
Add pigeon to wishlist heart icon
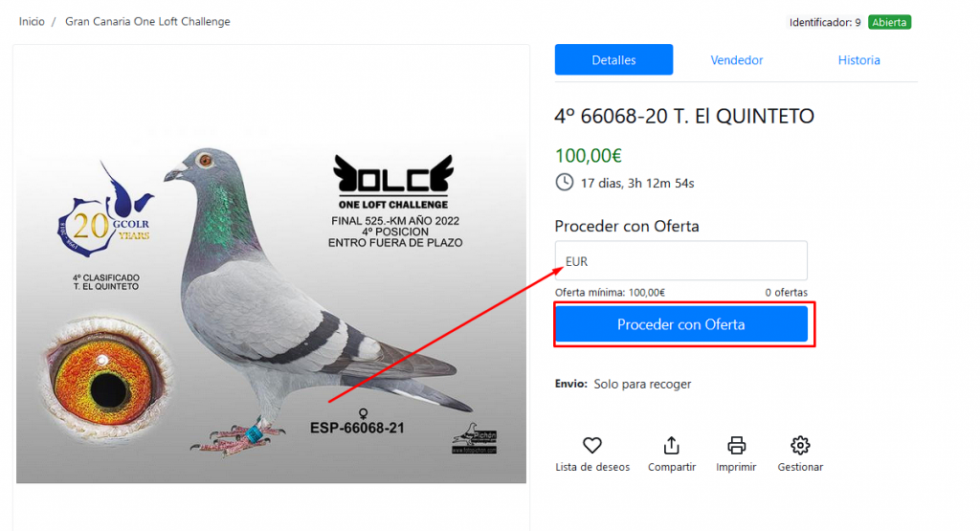[591, 446]
